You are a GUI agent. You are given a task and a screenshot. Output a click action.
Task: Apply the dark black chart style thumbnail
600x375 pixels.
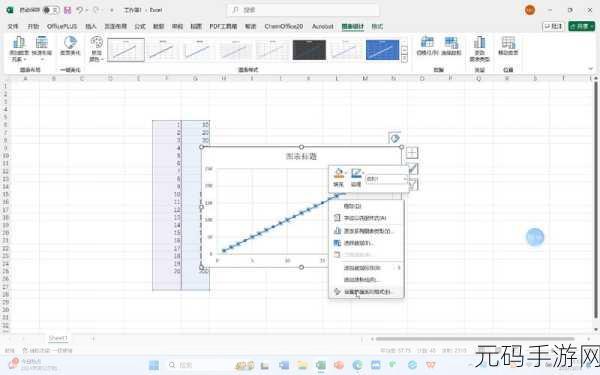(x=309, y=50)
